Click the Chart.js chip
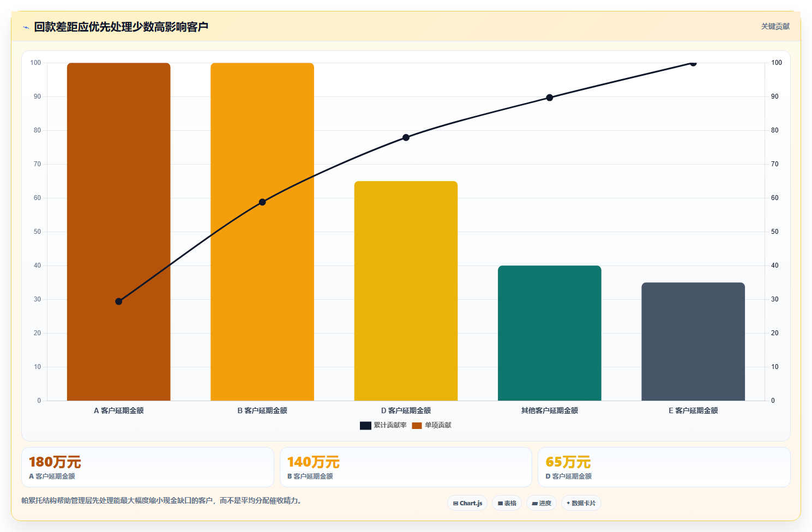 (x=468, y=503)
